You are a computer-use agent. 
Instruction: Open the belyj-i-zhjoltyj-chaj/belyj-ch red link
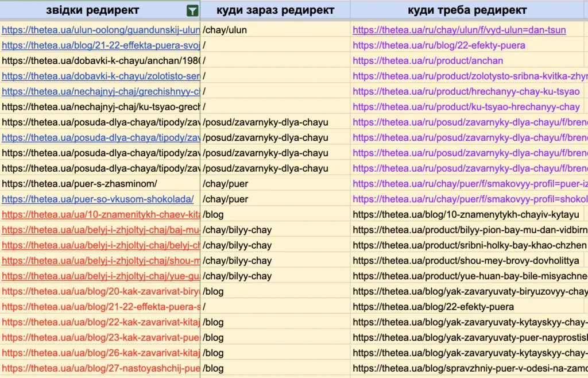point(101,245)
